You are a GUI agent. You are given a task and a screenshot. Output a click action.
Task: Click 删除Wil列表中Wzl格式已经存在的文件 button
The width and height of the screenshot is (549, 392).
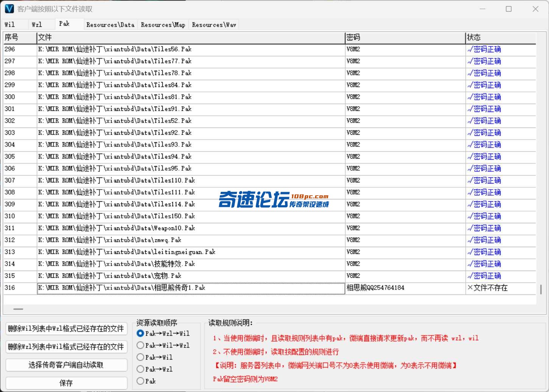[x=66, y=329]
